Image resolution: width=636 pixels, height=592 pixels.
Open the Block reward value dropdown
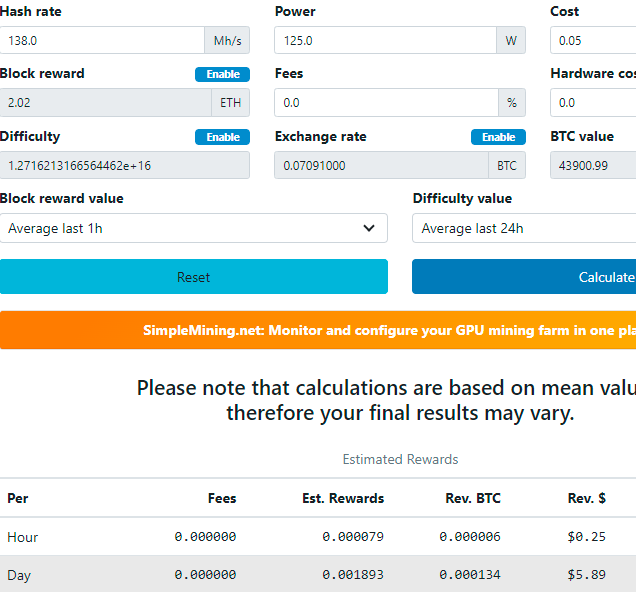(x=193, y=228)
